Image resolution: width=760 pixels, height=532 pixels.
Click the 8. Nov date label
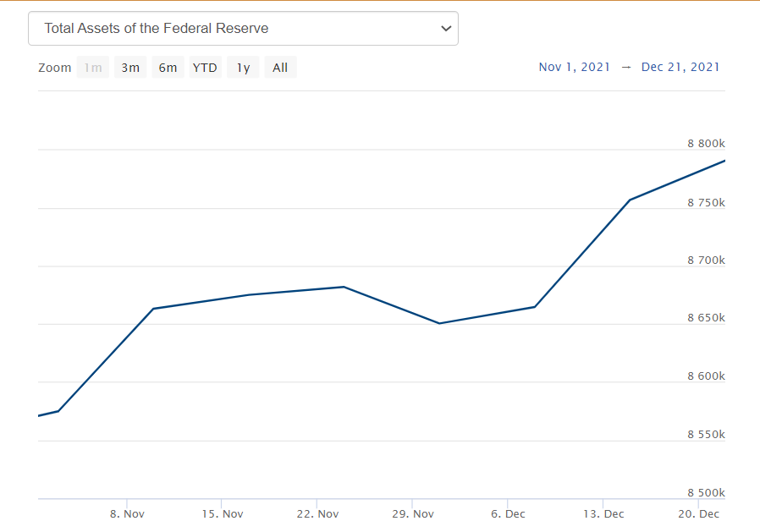tap(127, 514)
